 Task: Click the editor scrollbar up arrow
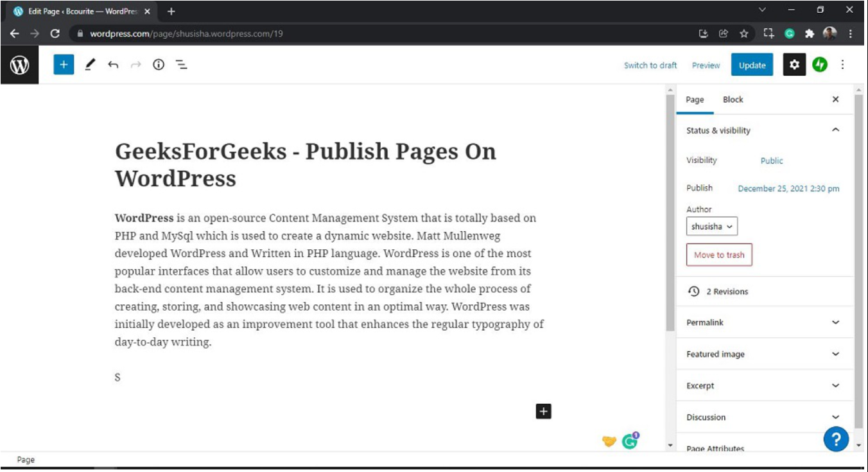pos(670,90)
